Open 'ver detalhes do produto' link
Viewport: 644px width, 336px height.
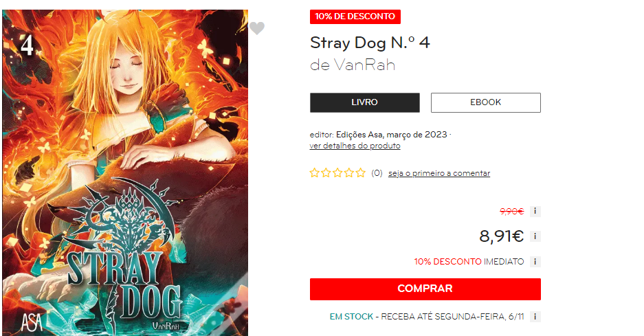tap(355, 146)
